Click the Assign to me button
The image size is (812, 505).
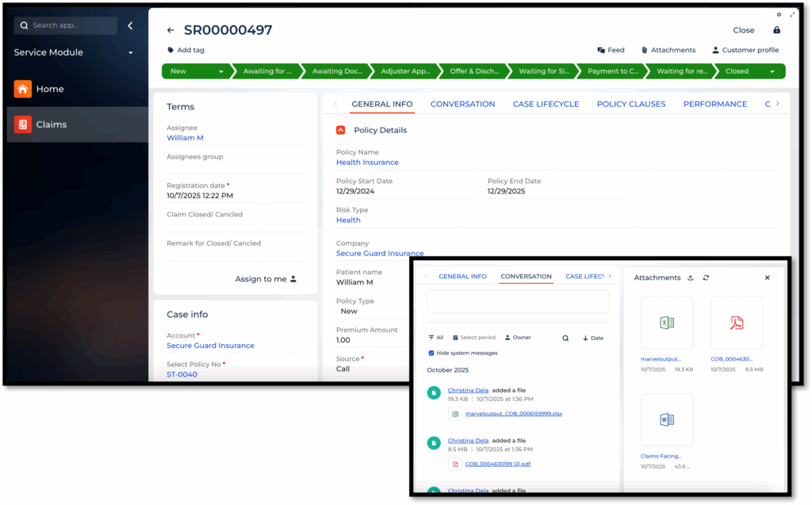[x=266, y=279]
